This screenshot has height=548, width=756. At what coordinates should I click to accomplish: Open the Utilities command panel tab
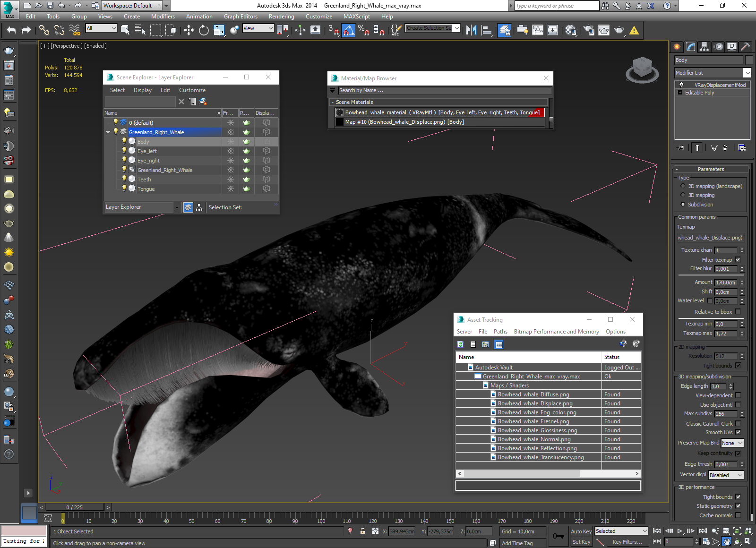(746, 47)
